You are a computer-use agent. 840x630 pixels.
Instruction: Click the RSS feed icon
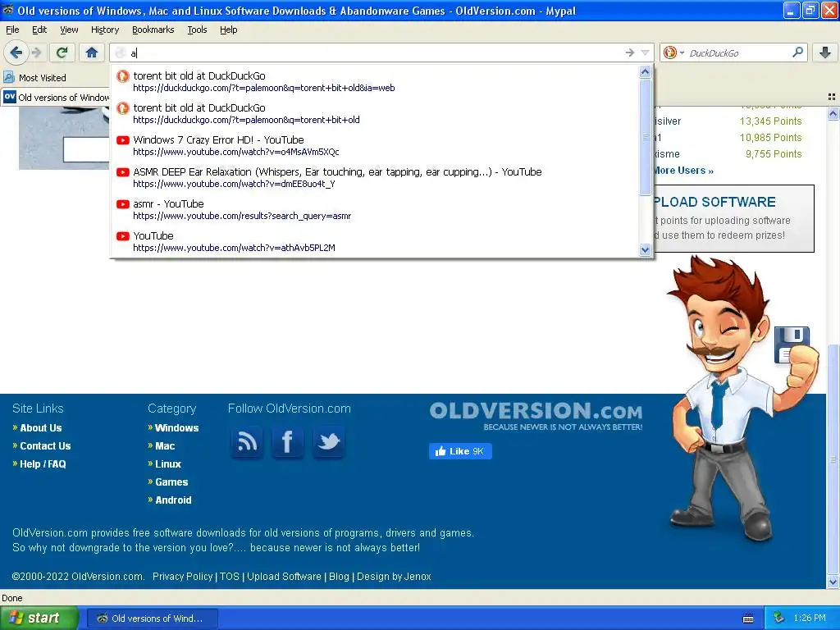coord(247,442)
